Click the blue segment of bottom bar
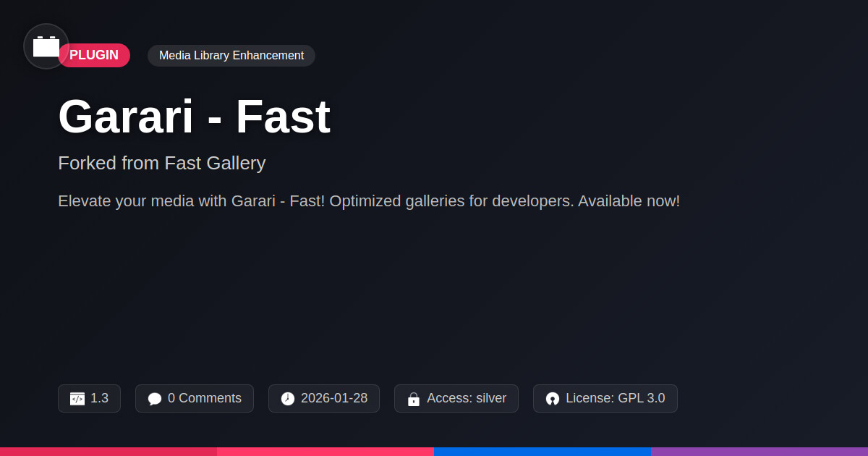 coord(542,451)
